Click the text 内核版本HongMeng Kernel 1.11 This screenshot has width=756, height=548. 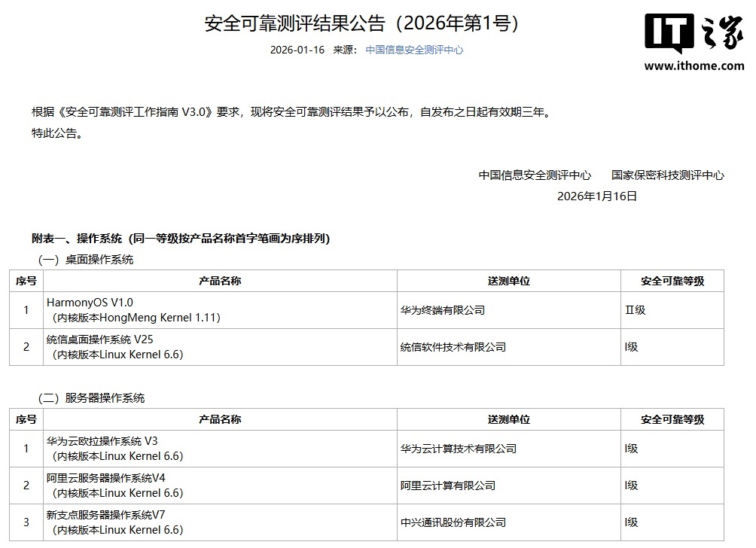136,318
